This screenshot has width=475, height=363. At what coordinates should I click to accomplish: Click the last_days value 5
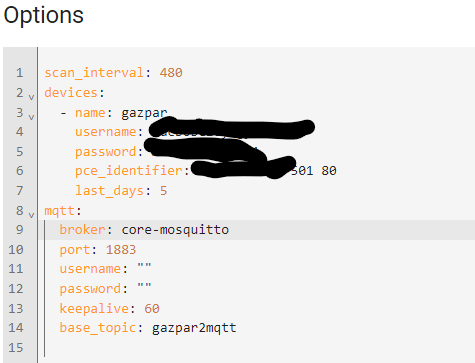point(163,191)
